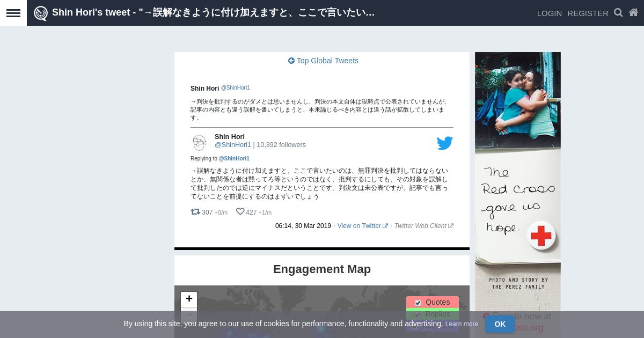Click the @ShinHori1 reply mention
644x338 pixels.
tap(234, 159)
